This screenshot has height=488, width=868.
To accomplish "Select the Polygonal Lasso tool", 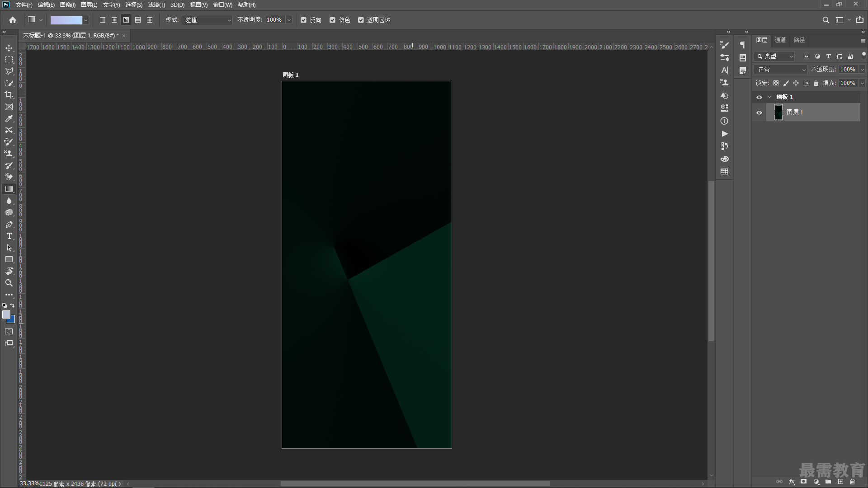I will [9, 71].
